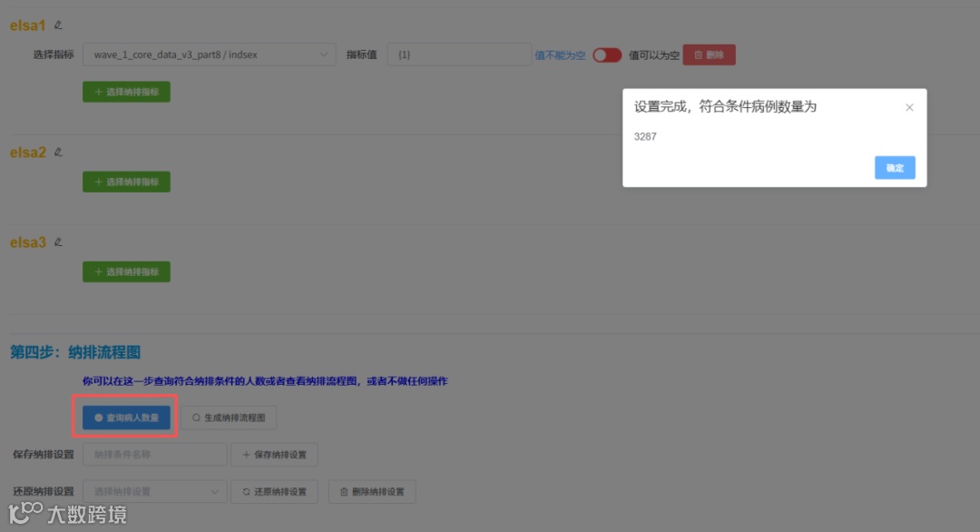This screenshot has width=980, height=532.
Task: Add an indicator under elsa1 with 选择纳排指标
Action: point(126,92)
